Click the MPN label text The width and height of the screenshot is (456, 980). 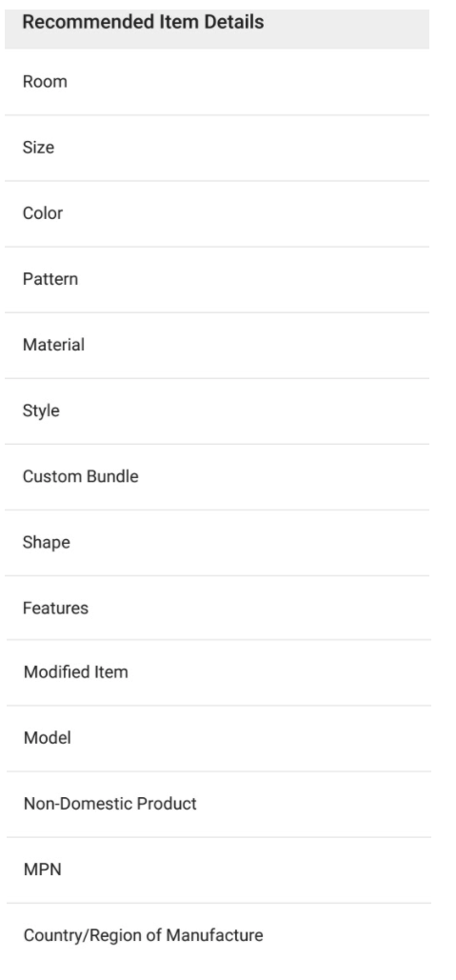coord(43,870)
